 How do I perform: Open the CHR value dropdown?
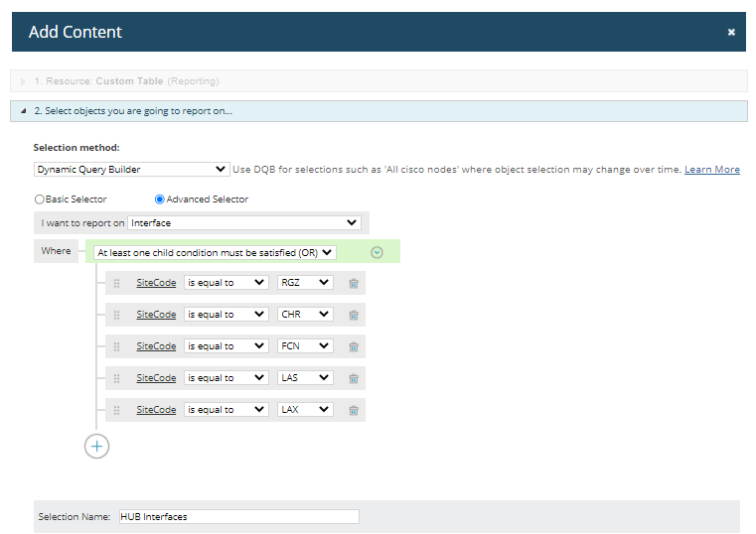tap(305, 315)
